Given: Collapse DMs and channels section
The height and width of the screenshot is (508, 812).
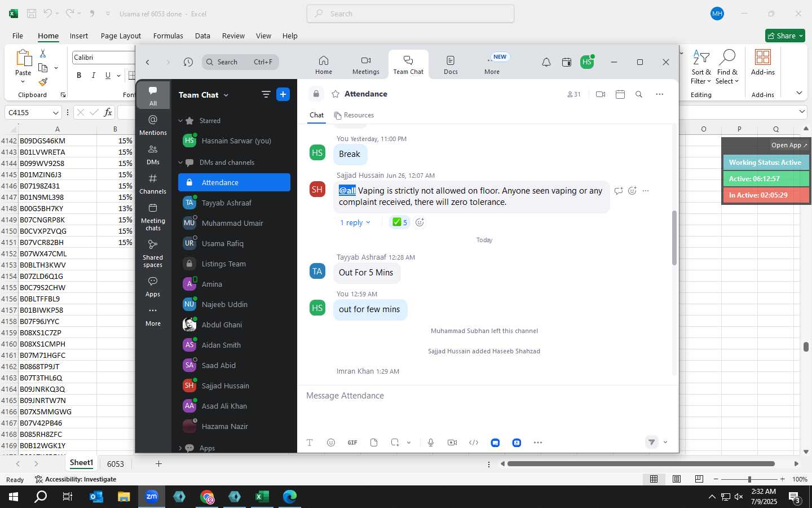Looking at the screenshot, I should [x=180, y=163].
